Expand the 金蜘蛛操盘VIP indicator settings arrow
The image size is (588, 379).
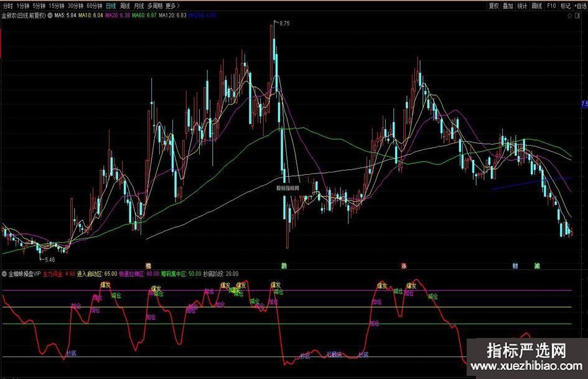pyautogui.click(x=4, y=274)
